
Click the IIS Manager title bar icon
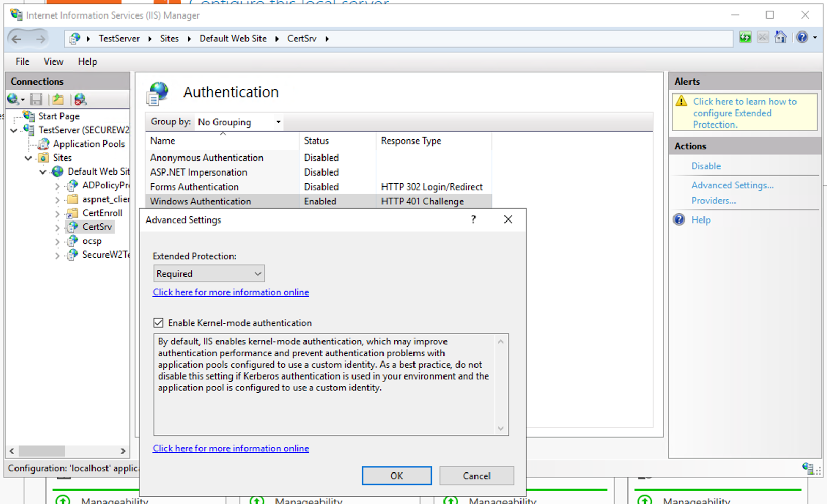pos(16,15)
